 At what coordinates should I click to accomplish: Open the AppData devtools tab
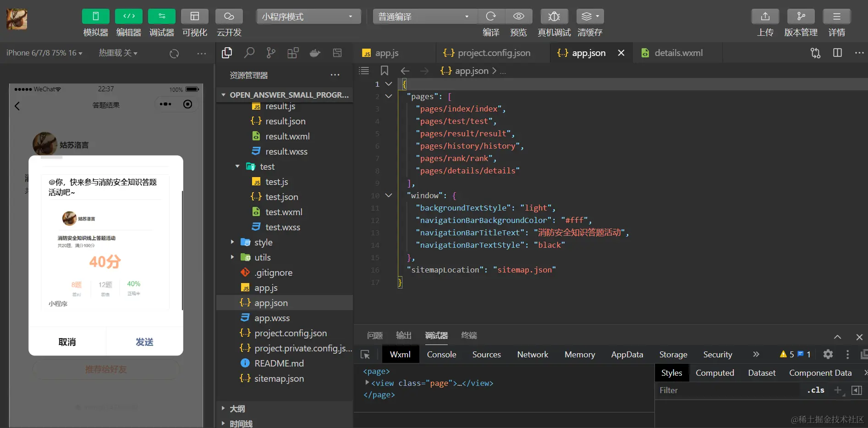pyautogui.click(x=627, y=354)
